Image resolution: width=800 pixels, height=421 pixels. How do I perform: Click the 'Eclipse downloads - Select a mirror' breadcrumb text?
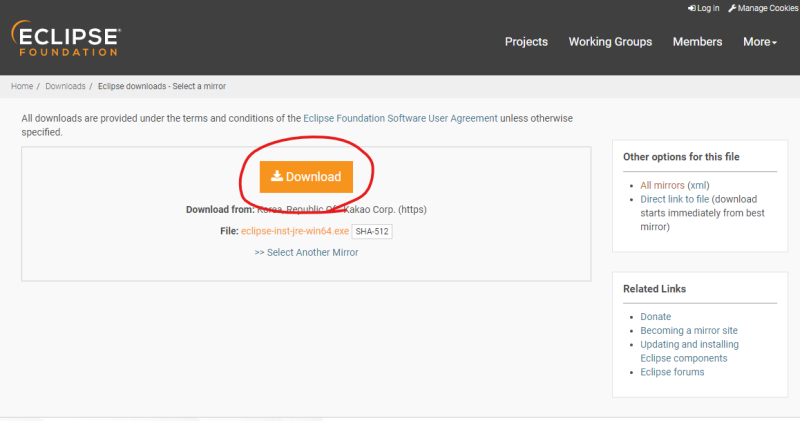click(162, 86)
